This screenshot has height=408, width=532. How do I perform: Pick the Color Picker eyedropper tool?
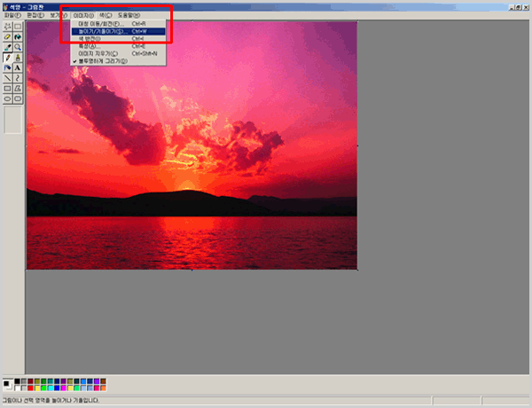click(x=8, y=47)
